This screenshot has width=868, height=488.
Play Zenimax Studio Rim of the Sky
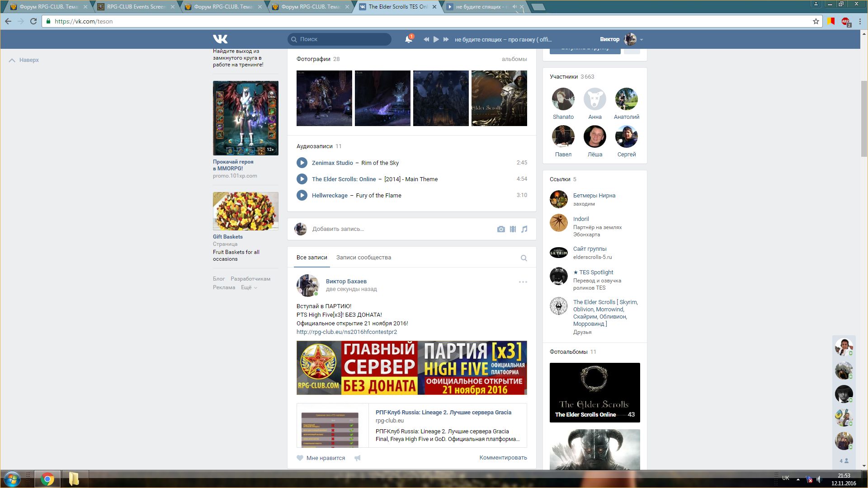[302, 163]
